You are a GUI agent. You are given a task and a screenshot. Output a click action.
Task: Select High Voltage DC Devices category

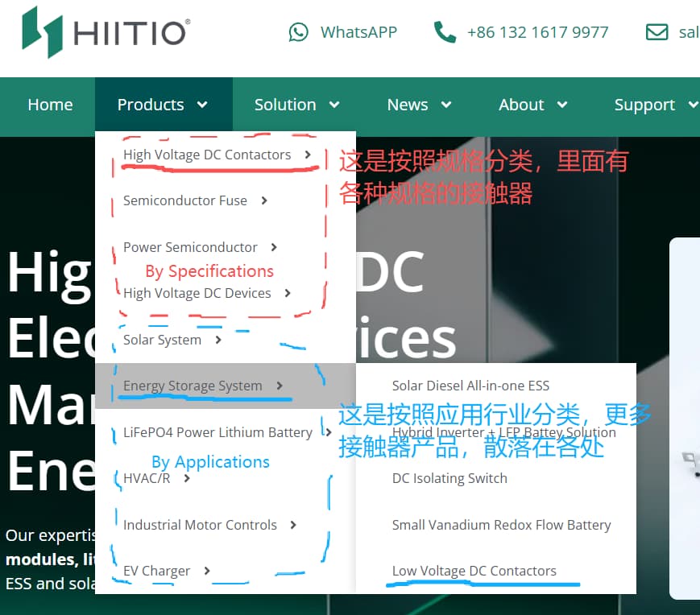(x=197, y=293)
